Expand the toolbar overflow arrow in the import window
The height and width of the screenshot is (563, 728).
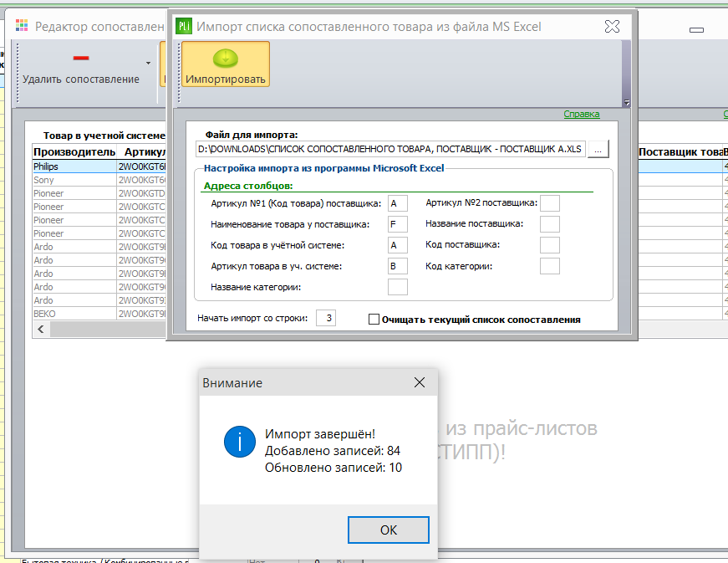(x=627, y=103)
